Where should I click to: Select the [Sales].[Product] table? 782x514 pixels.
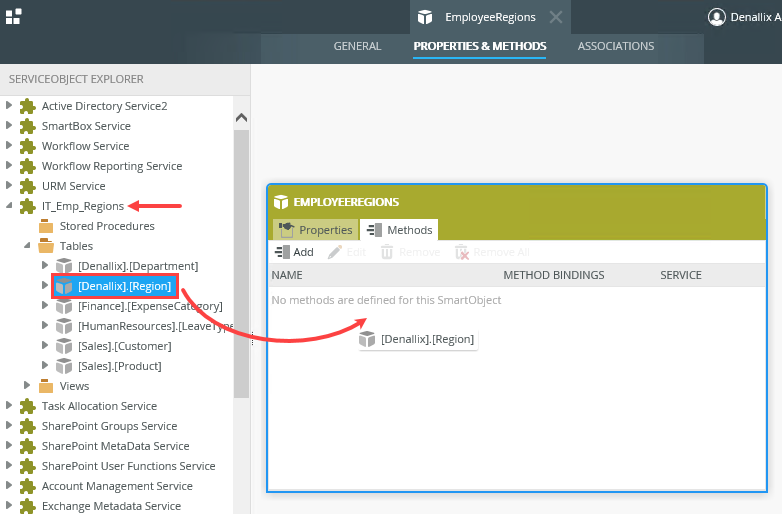(x=120, y=366)
